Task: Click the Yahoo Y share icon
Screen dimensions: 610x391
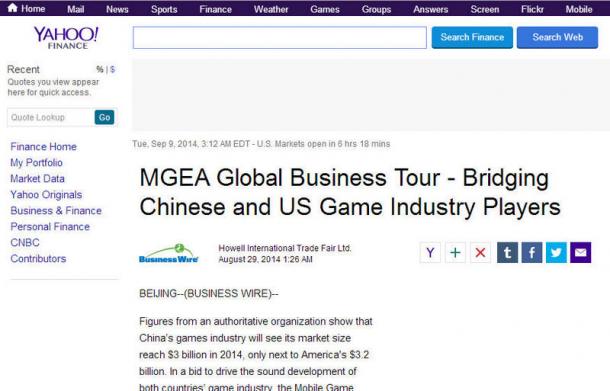Action: click(430, 252)
